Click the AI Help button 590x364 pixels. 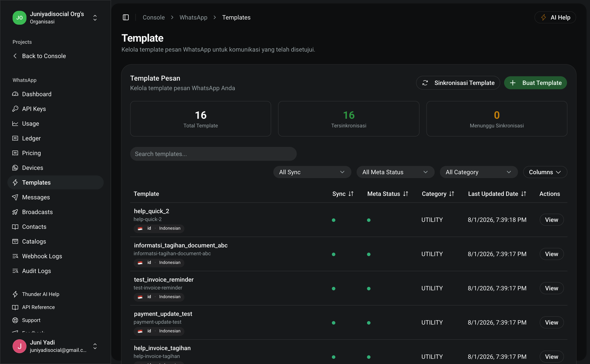point(555,17)
